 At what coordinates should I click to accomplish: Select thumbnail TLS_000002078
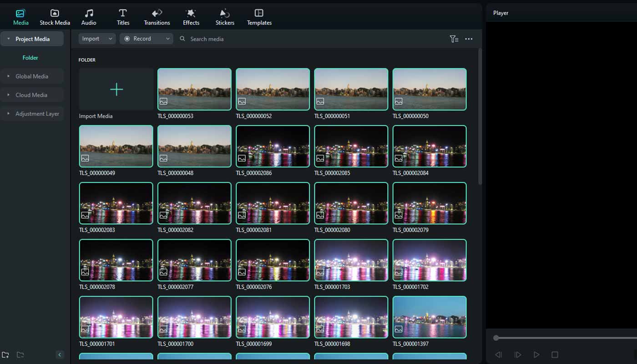pyautogui.click(x=116, y=260)
